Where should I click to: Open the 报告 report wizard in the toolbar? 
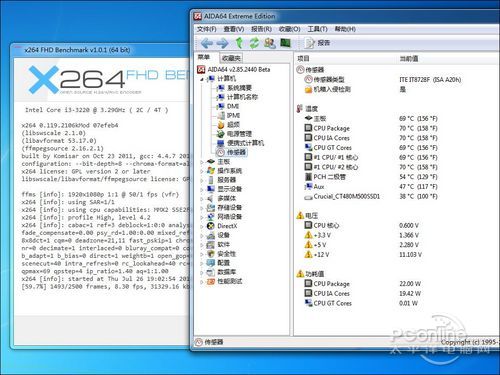(318, 43)
